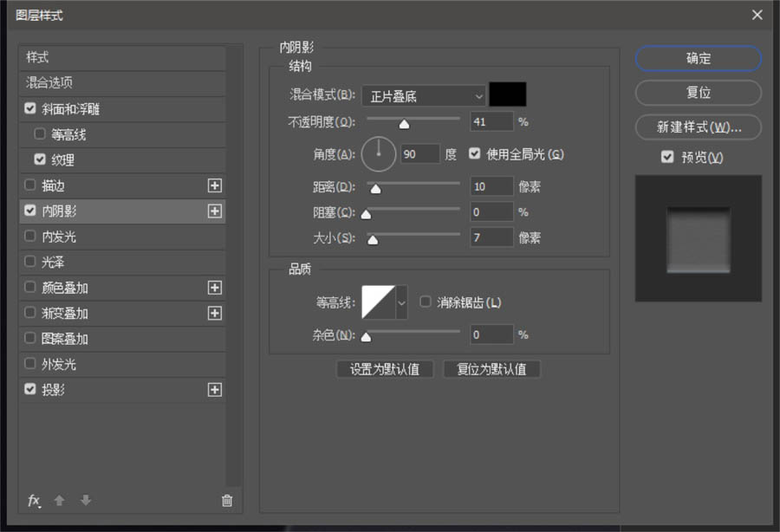Viewport: 780px width, 532px height.
Task: Move effect down with the arrow icon
Action: pyautogui.click(x=86, y=500)
